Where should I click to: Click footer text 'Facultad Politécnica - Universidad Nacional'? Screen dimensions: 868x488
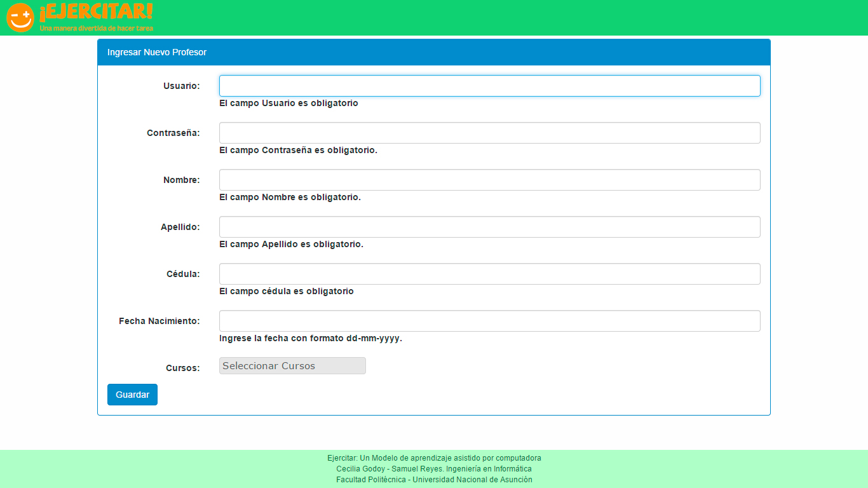click(434, 480)
